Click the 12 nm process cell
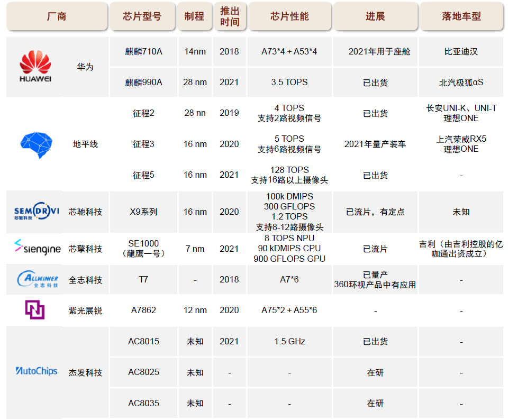The width and height of the screenshot is (527, 420). (x=195, y=310)
